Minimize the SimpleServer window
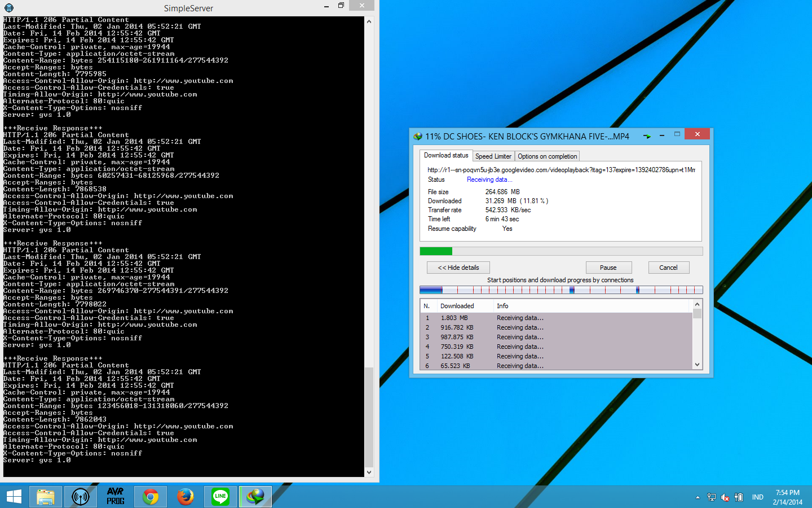 click(326, 6)
